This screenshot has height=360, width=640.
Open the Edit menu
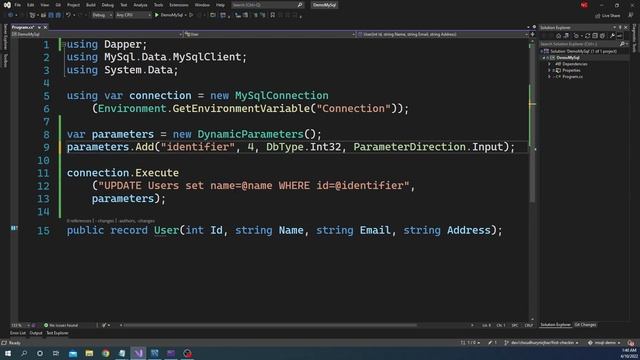click(31, 5)
